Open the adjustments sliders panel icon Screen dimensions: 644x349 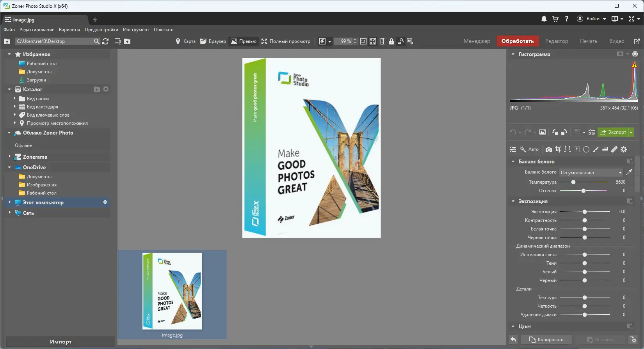click(513, 149)
